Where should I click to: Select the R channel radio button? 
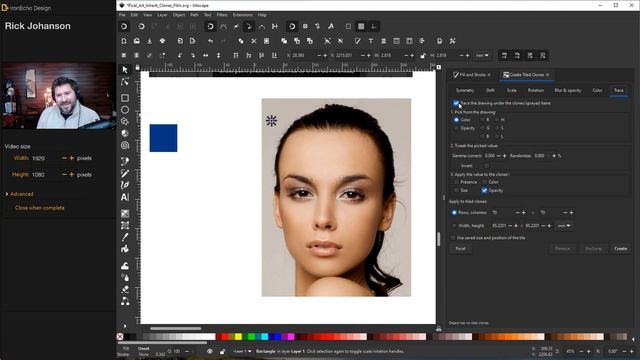click(482, 120)
